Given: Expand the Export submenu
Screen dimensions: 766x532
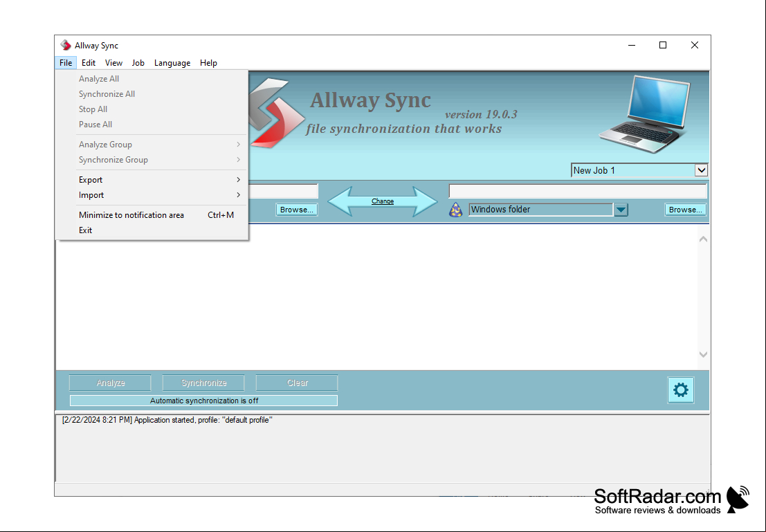Looking at the screenshot, I should (x=152, y=179).
